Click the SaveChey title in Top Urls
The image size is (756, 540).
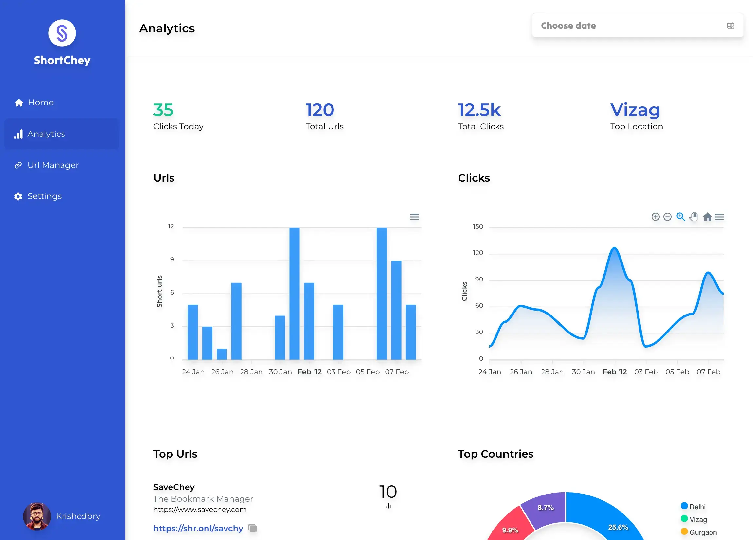174,487
